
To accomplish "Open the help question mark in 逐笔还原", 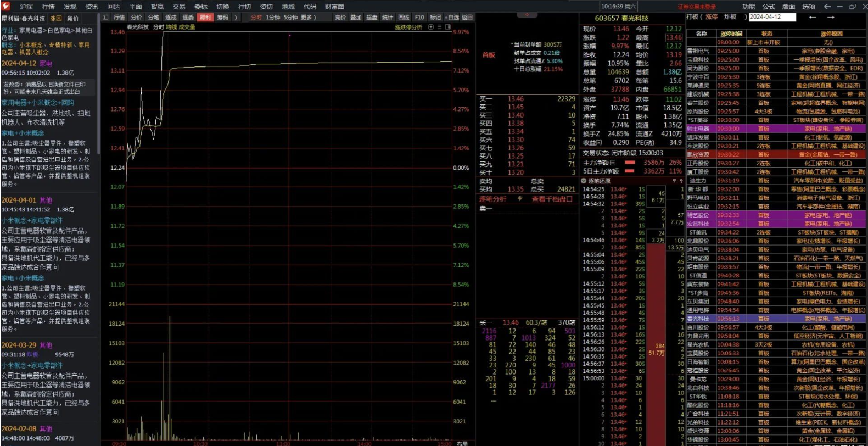I will [x=681, y=181].
